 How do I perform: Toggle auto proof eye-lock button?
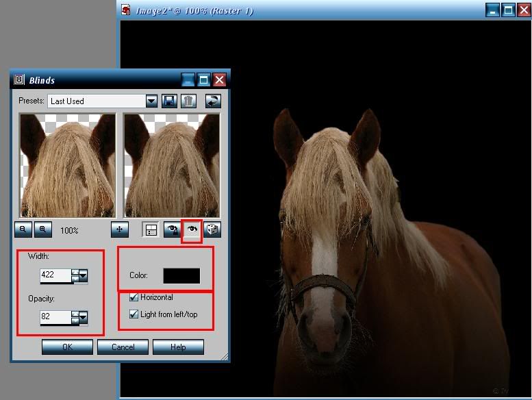click(173, 229)
